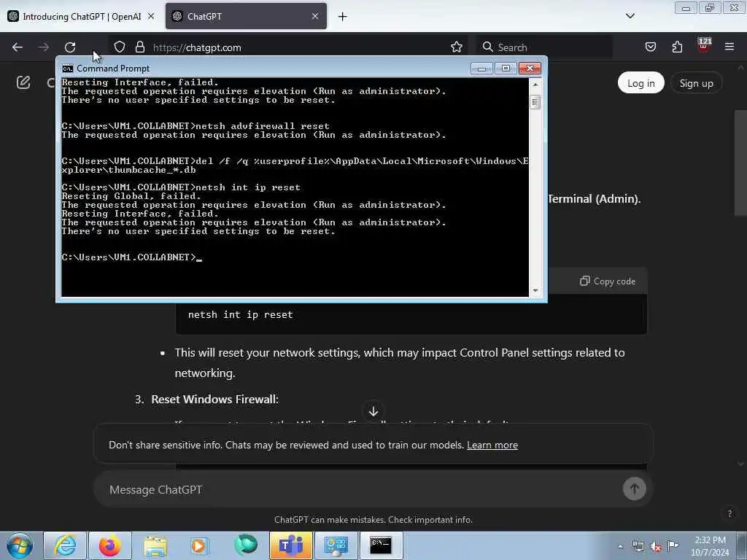Minimize the Command Prompt window

pyautogui.click(x=481, y=69)
